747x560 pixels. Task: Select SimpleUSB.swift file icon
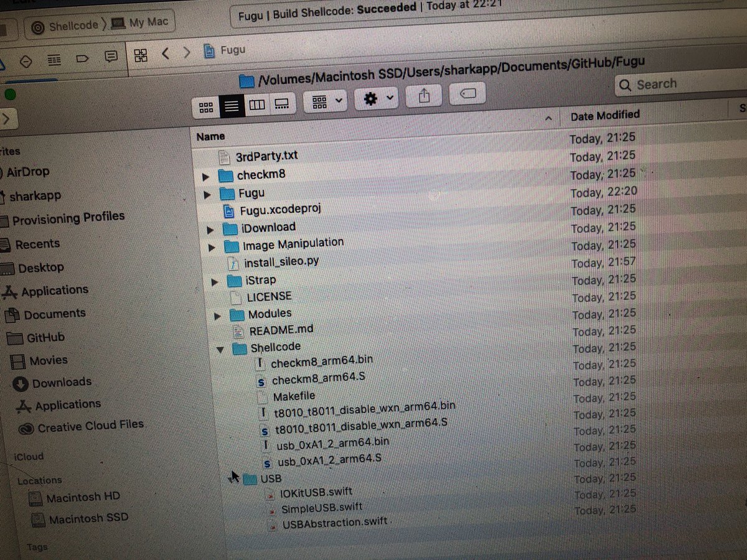point(272,511)
